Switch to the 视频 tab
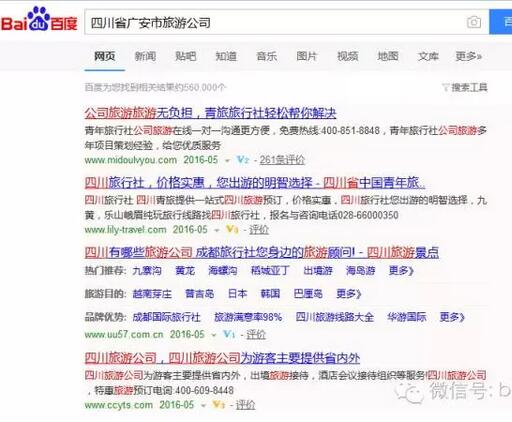512x422 pixels. click(348, 56)
